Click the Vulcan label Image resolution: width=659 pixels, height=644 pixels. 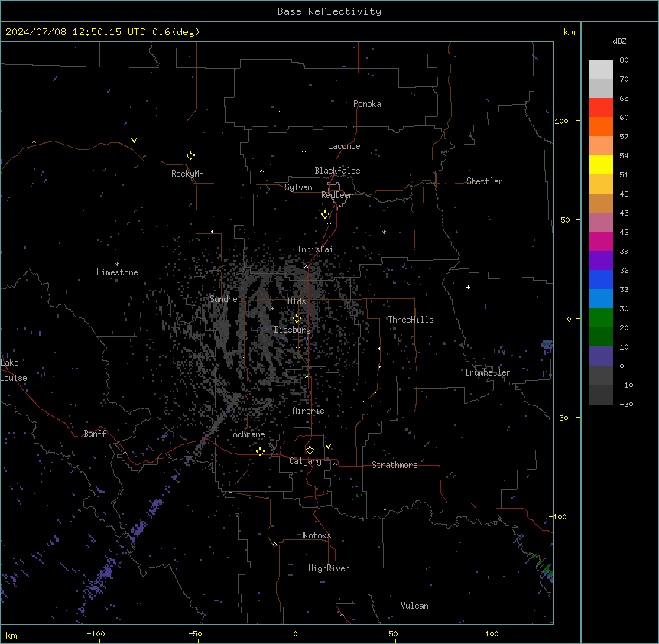[414, 606]
